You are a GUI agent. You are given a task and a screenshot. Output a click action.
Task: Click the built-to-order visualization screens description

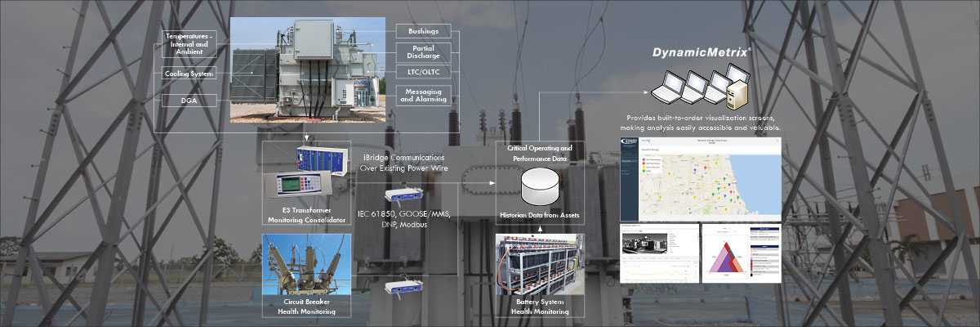tap(702, 123)
